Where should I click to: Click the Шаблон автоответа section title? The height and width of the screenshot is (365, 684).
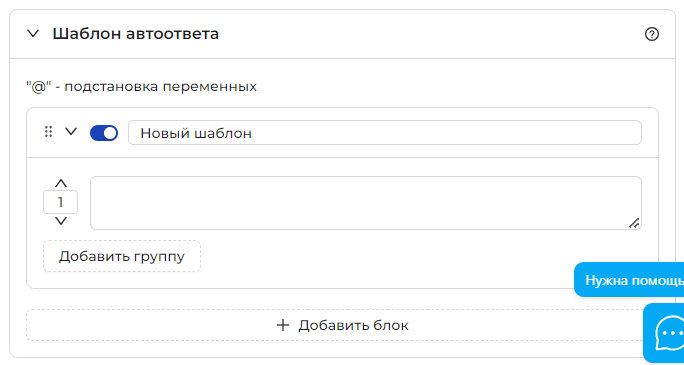[136, 34]
